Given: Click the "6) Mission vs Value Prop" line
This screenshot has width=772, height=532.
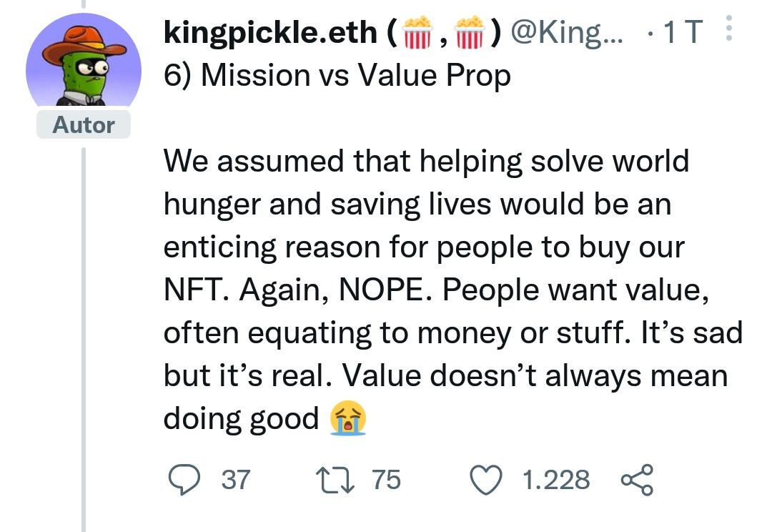Looking at the screenshot, I should pos(337,75).
